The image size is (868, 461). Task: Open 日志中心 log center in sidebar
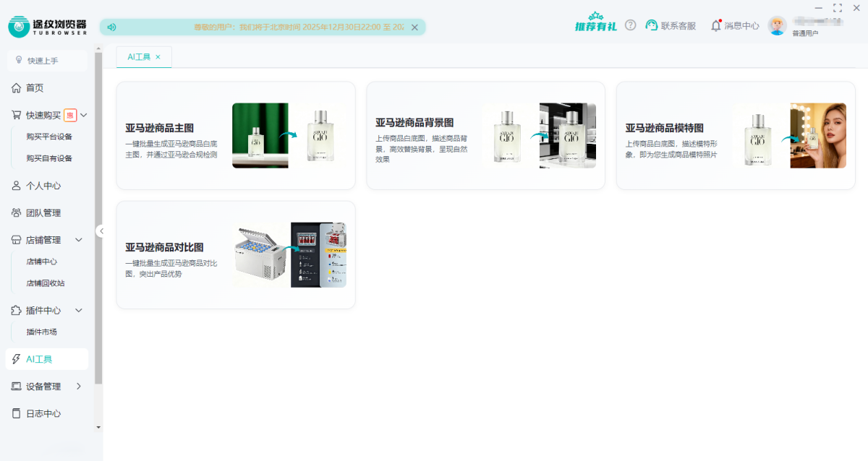tap(43, 413)
